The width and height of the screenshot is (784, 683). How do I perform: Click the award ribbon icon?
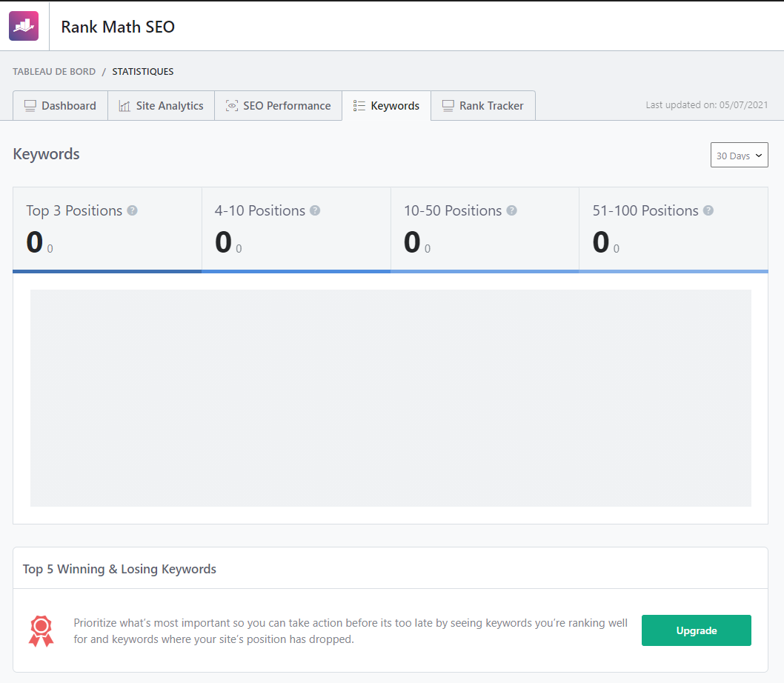(41, 630)
